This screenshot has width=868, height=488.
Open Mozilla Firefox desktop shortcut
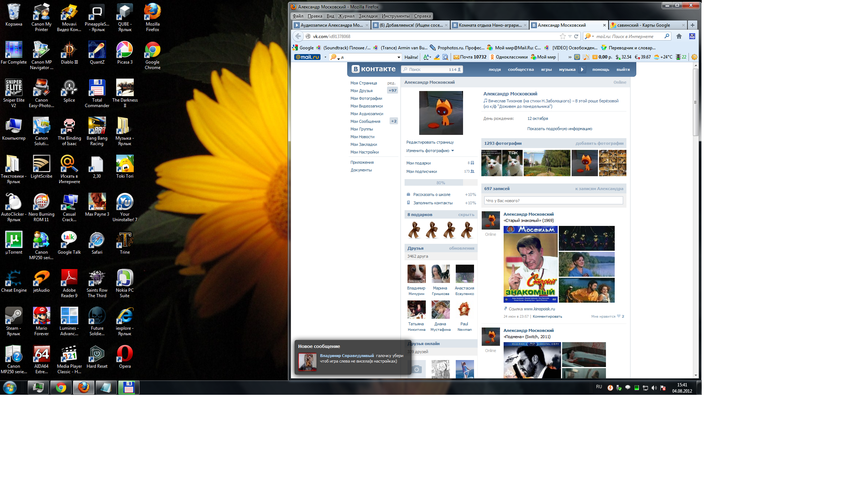coord(152,17)
